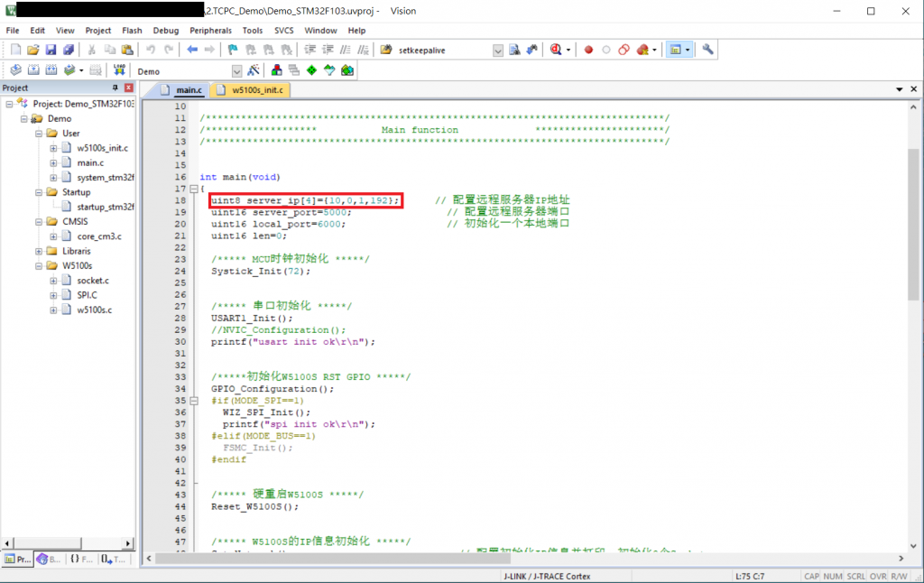Select w5100s_init.c in the project tree
Image resolution: width=924 pixels, height=583 pixels.
click(x=102, y=148)
